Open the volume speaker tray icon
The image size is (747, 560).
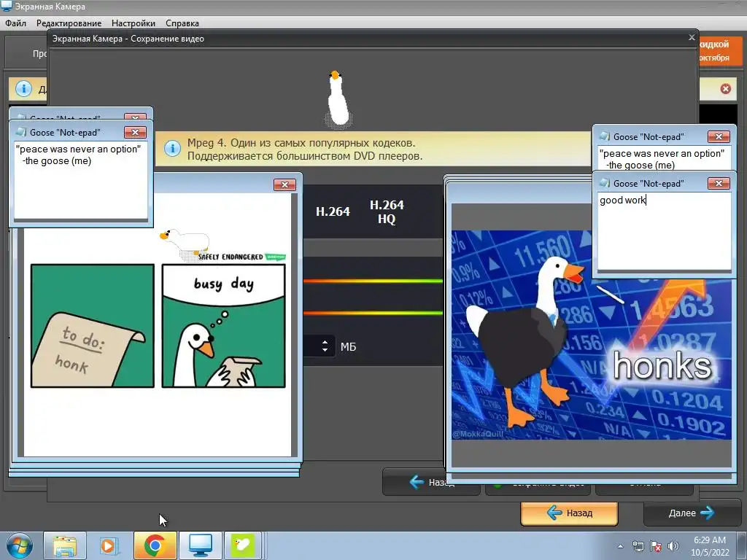673,546
